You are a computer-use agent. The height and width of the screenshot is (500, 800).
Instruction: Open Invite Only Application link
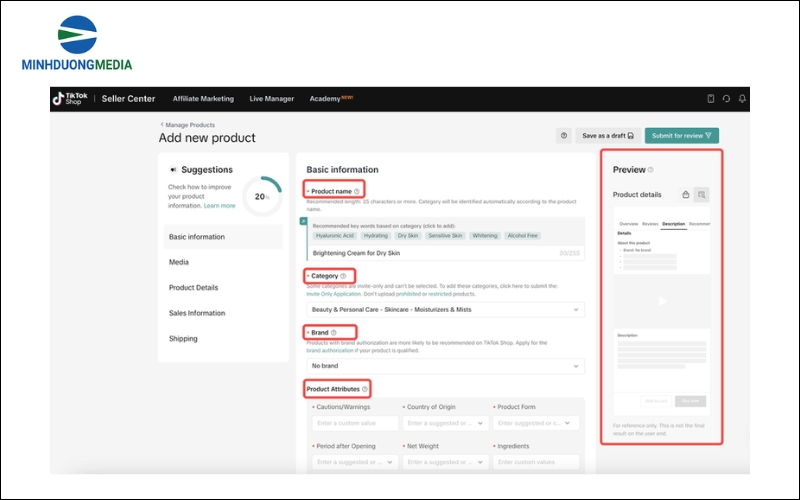[334, 294]
